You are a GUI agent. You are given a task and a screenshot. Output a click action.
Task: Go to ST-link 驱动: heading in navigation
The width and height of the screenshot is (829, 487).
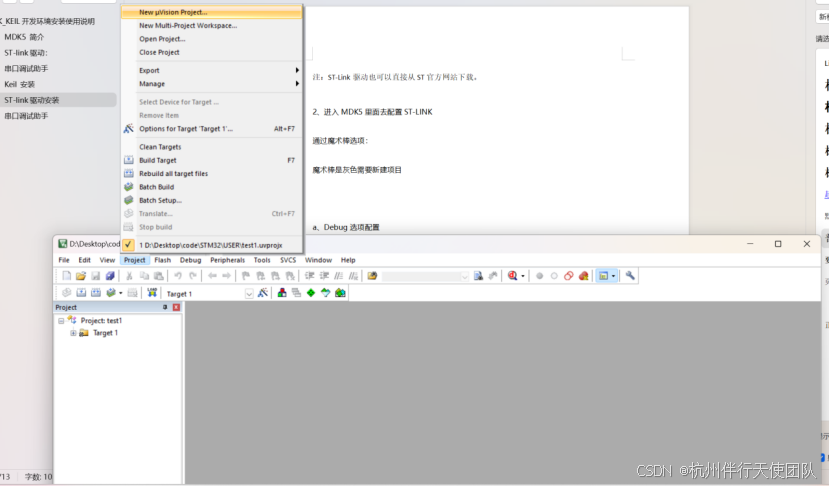point(26,53)
